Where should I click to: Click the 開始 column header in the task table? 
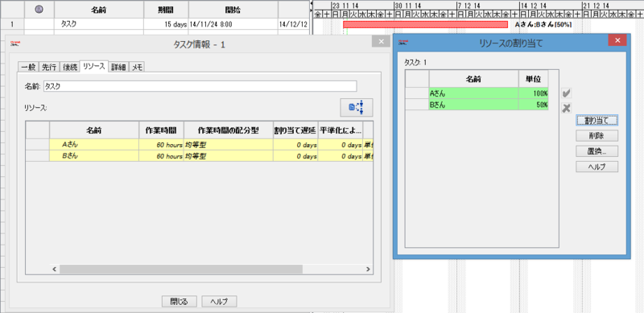[x=233, y=10]
